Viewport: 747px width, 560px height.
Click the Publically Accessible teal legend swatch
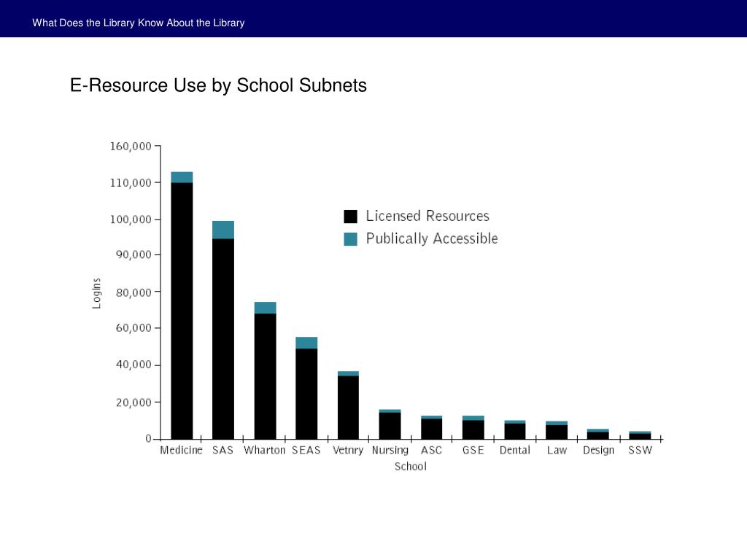click(x=350, y=239)
